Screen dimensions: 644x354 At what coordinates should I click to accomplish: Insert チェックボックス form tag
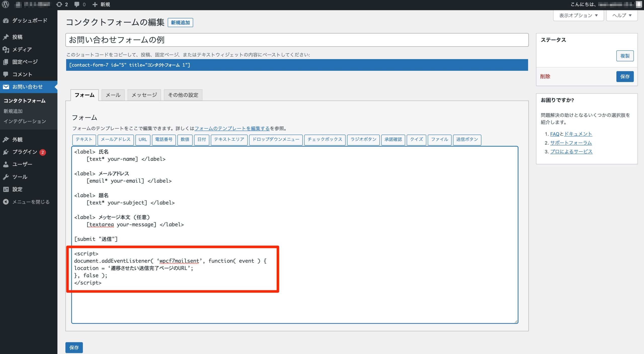325,139
